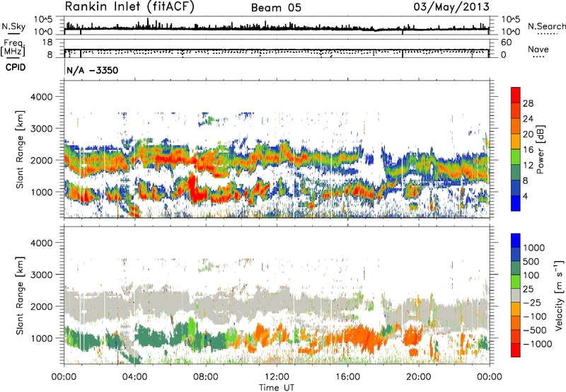Click the '-1000' value on Velocity colorbar
This screenshot has width=566, height=392.
tap(537, 344)
